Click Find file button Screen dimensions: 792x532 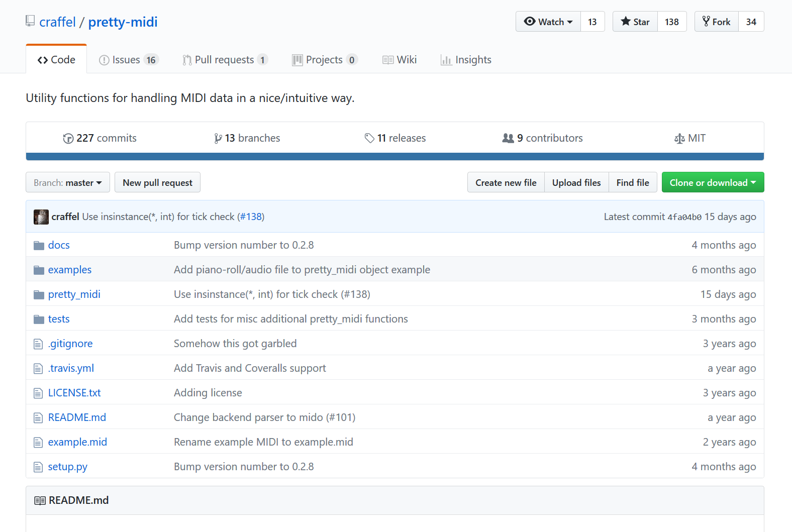click(633, 182)
